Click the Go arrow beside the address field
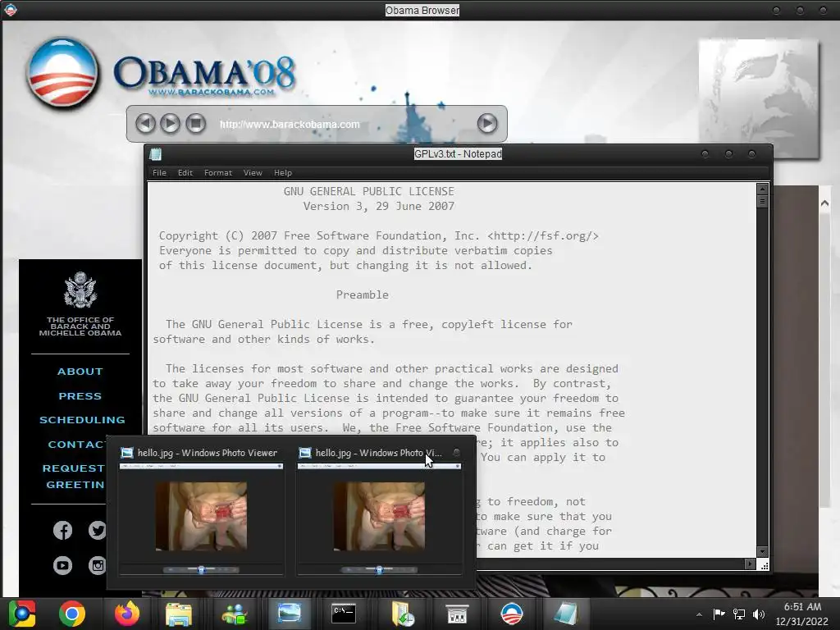Screen dimensions: 840x630 487,124
